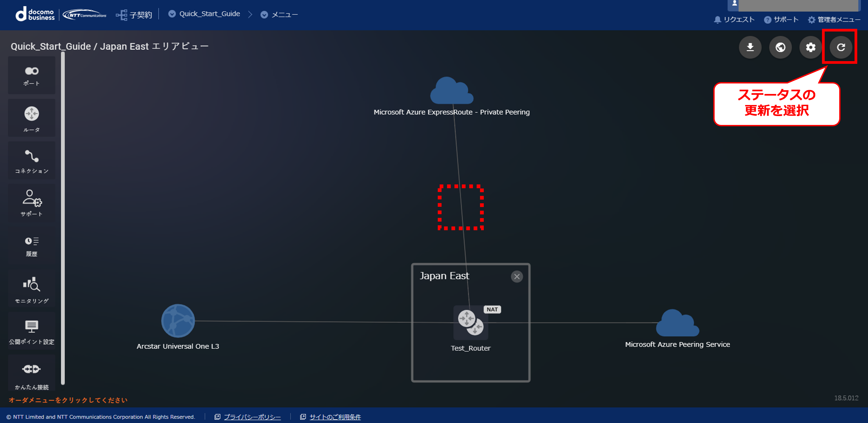Open the ルータ sidebar menu
This screenshot has width=868, height=423.
pyautogui.click(x=32, y=118)
